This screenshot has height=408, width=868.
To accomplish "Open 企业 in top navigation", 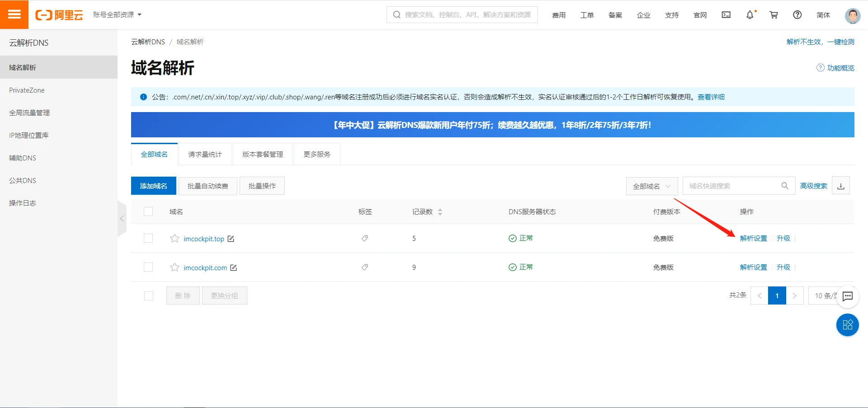I will click(644, 15).
